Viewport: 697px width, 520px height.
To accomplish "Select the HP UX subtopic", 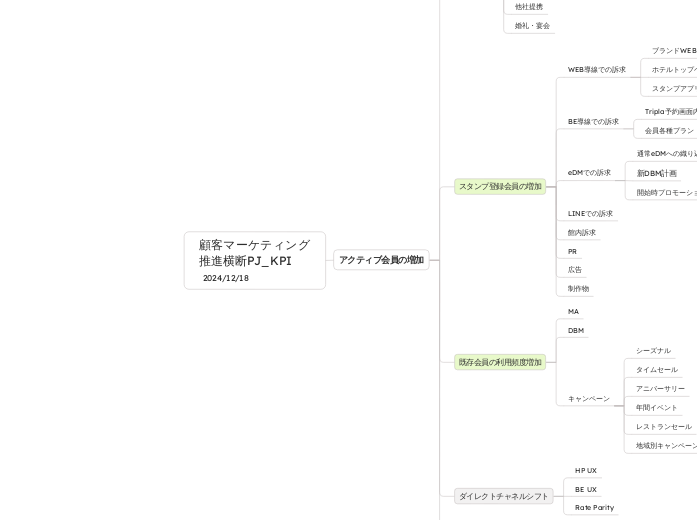I will pyautogui.click(x=585, y=470).
